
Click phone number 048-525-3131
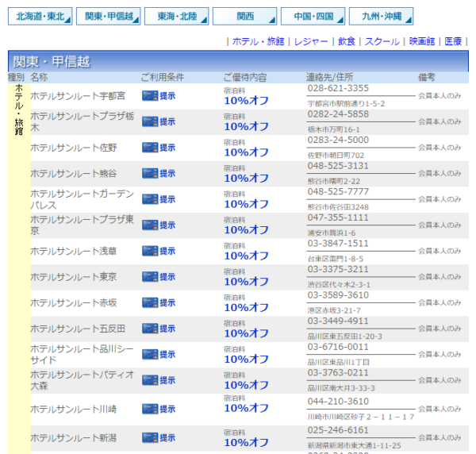(338, 166)
